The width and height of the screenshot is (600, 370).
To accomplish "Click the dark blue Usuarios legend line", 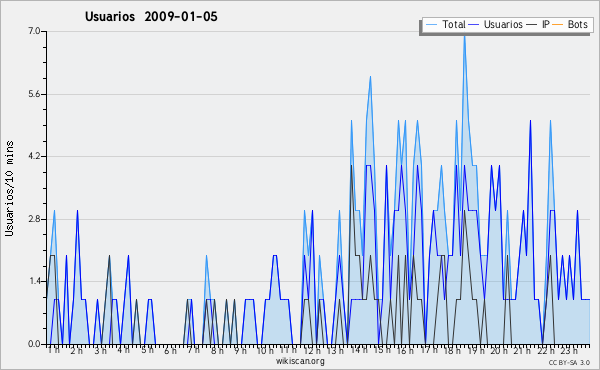I will pos(474,25).
